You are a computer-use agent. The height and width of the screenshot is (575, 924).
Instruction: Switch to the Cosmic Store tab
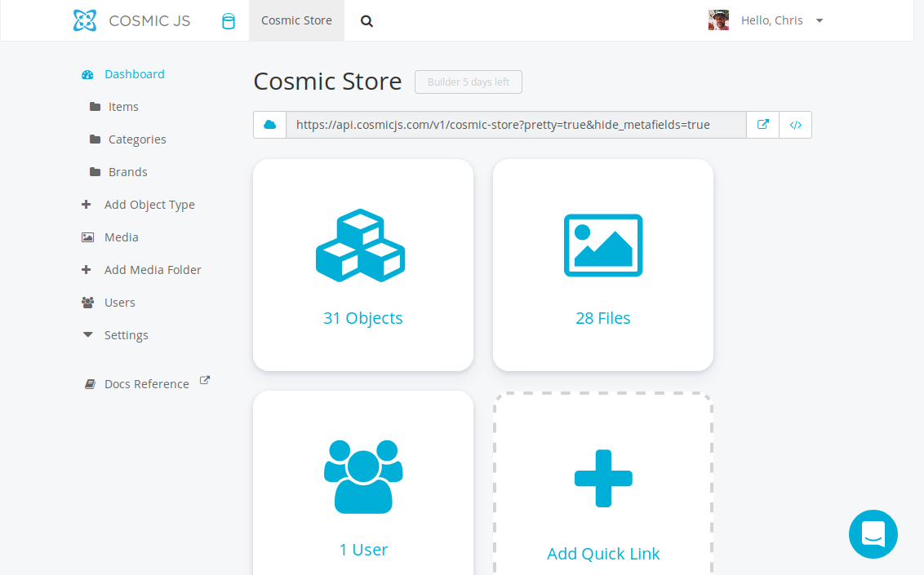(296, 20)
